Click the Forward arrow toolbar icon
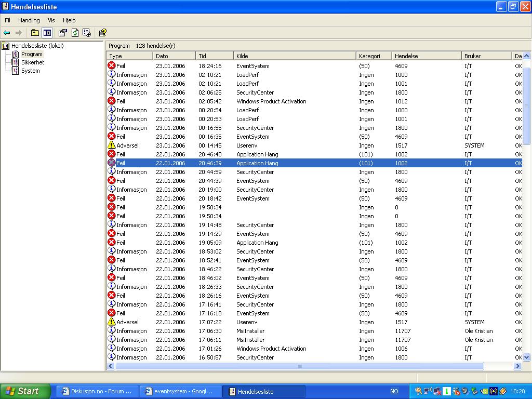532x399 pixels. pyautogui.click(x=19, y=33)
